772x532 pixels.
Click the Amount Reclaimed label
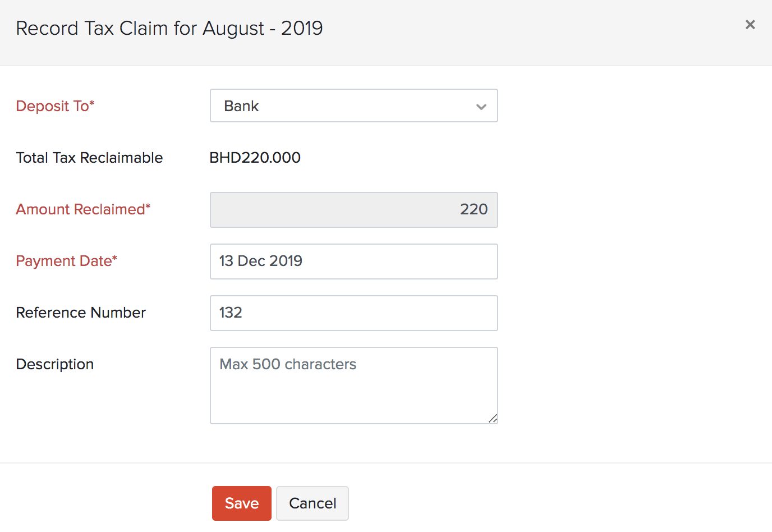[x=83, y=209]
